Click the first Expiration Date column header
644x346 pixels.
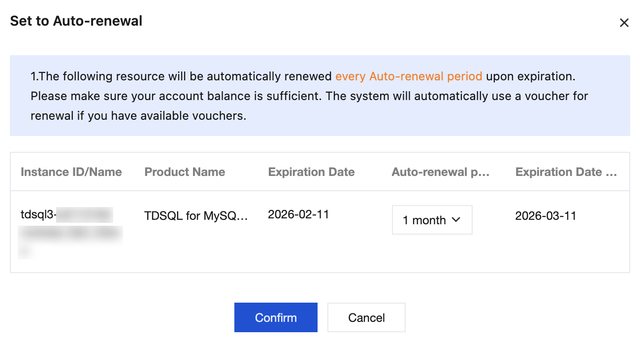pyautogui.click(x=311, y=172)
